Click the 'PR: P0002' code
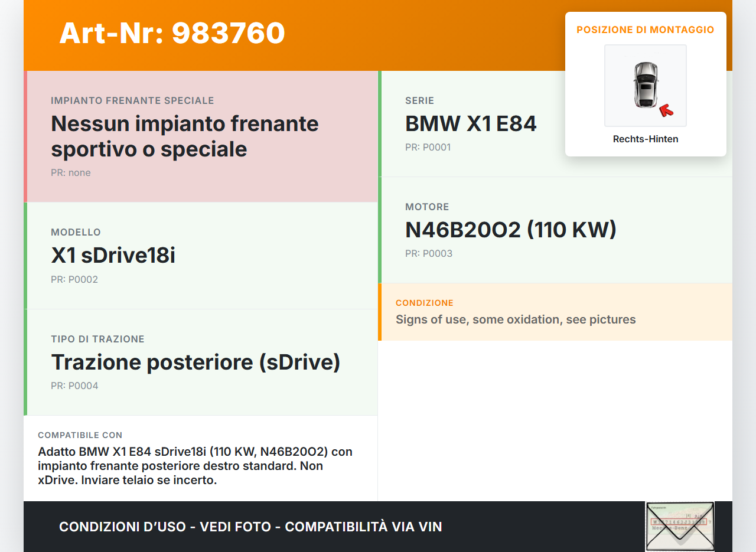 coord(74,280)
